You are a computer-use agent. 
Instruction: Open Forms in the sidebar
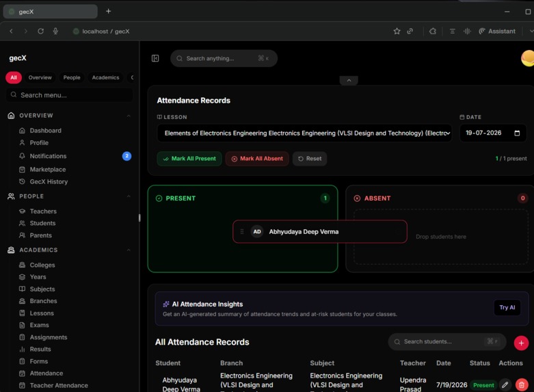39,361
